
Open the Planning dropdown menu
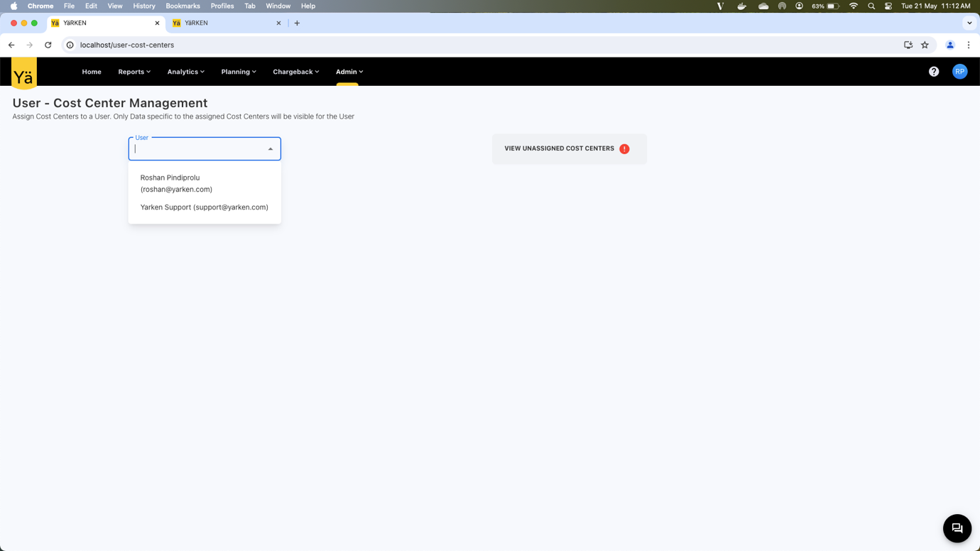tap(239, 72)
